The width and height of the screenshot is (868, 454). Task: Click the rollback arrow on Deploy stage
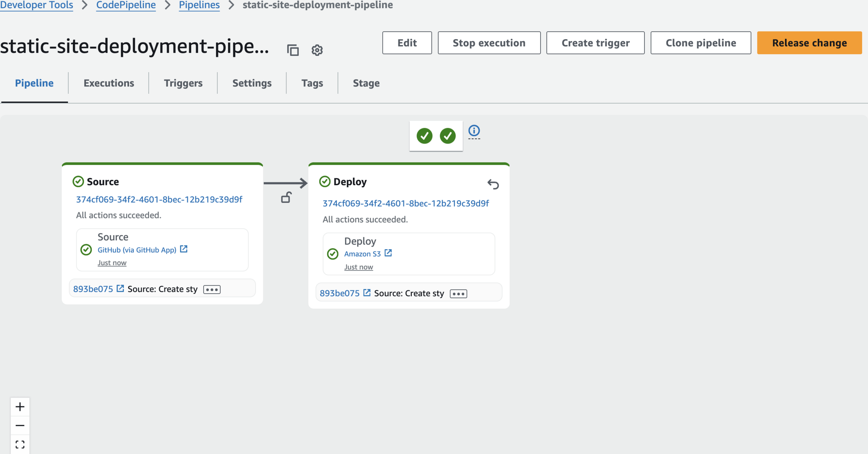[x=493, y=184]
